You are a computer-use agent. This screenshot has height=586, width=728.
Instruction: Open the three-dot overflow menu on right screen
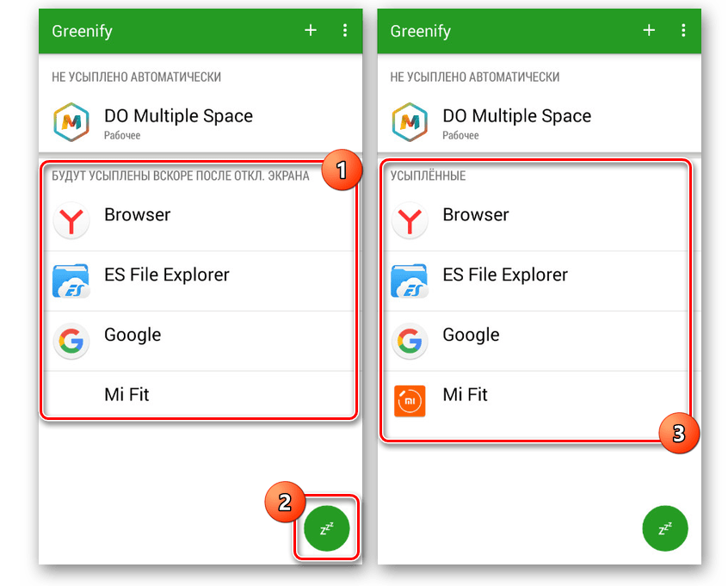(x=683, y=31)
